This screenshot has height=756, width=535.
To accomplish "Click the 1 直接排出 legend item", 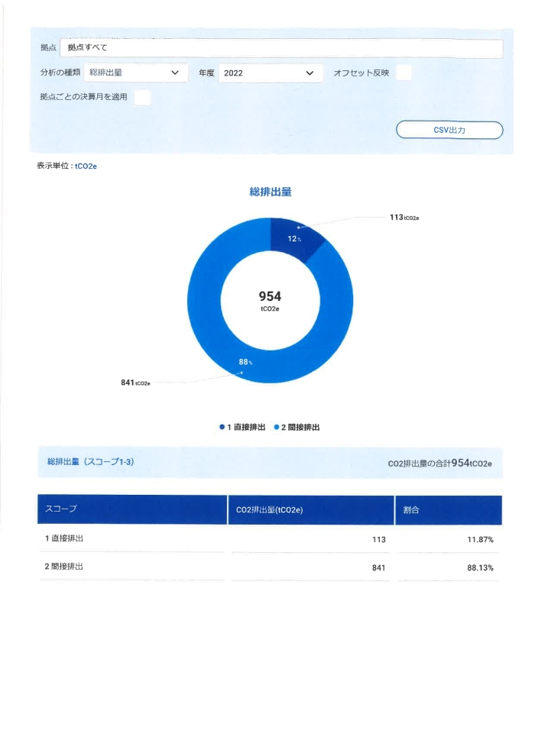I will point(242,427).
